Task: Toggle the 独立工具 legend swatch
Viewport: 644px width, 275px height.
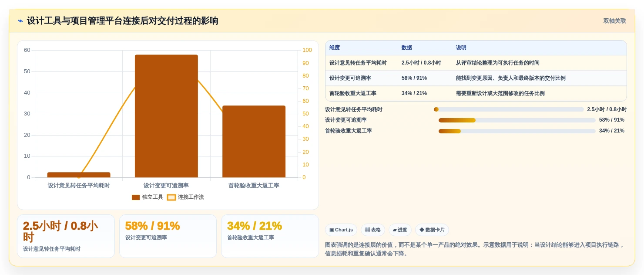Action: click(x=136, y=197)
